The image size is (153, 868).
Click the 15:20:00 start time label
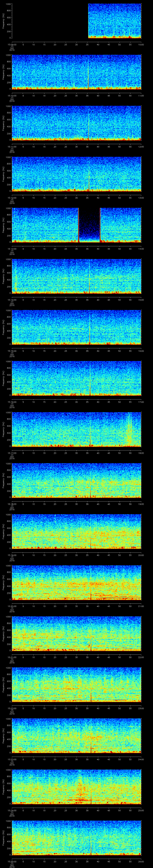point(12,606)
